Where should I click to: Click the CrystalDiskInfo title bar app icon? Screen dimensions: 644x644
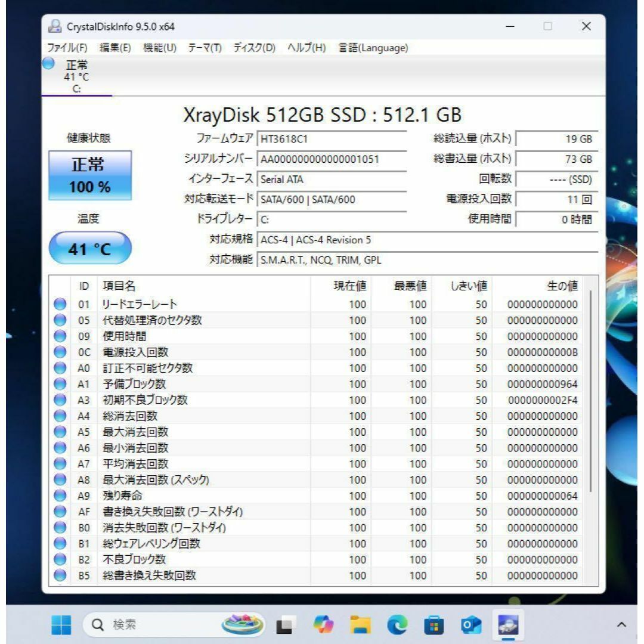[x=55, y=26]
